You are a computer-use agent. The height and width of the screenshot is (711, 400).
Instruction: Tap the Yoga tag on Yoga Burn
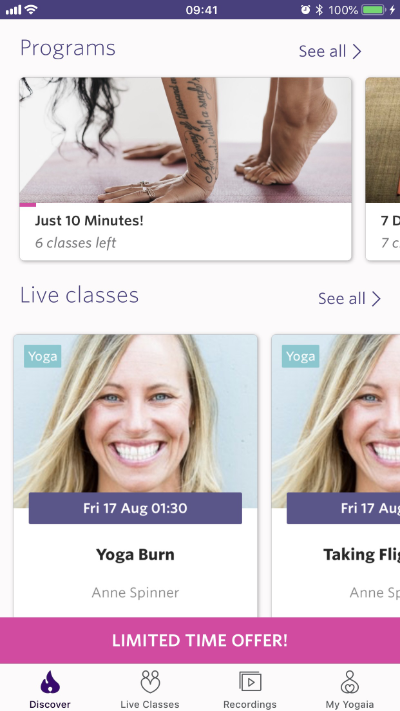tap(43, 356)
